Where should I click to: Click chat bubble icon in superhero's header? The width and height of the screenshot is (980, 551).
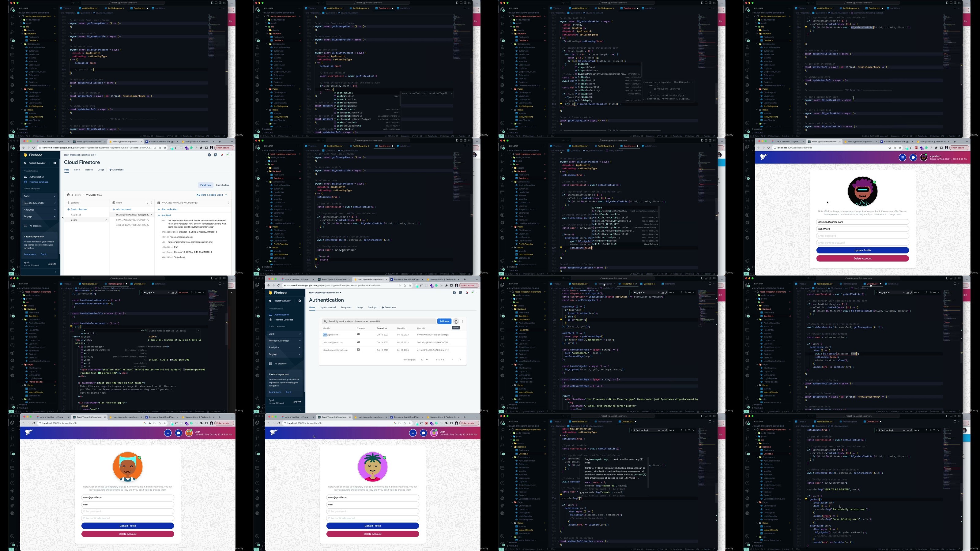coord(913,157)
